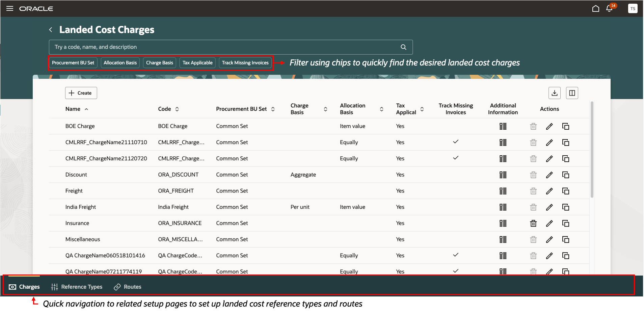Export the charges table with download icon
Image resolution: width=644 pixels, height=314 pixels.
(555, 93)
